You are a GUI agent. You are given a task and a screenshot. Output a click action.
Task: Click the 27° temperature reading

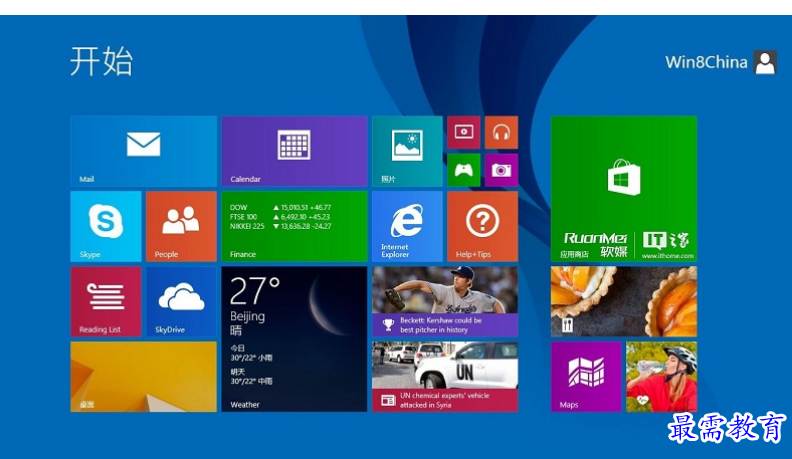click(255, 291)
